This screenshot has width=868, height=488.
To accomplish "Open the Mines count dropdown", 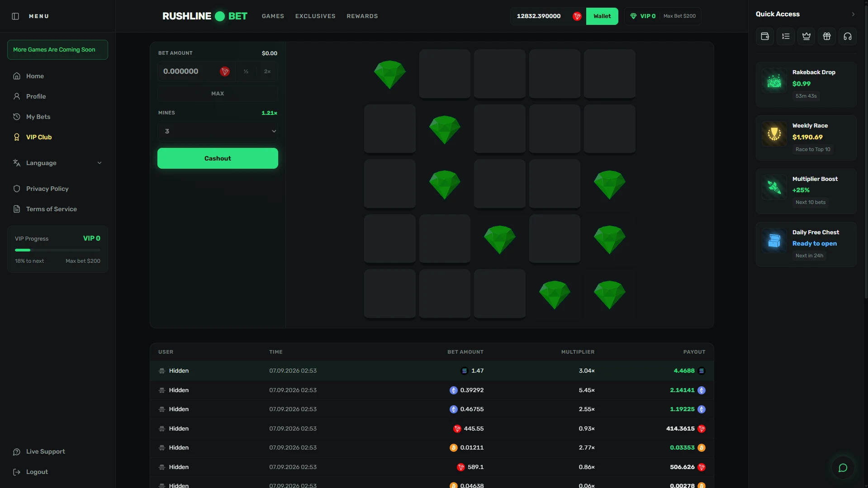I will tap(218, 131).
